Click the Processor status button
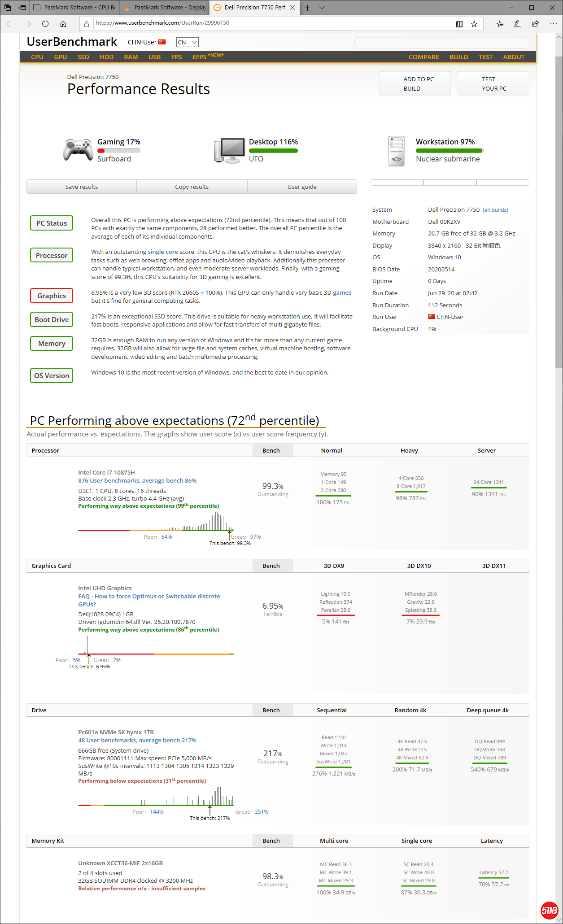The width and height of the screenshot is (563, 924). pyautogui.click(x=52, y=255)
